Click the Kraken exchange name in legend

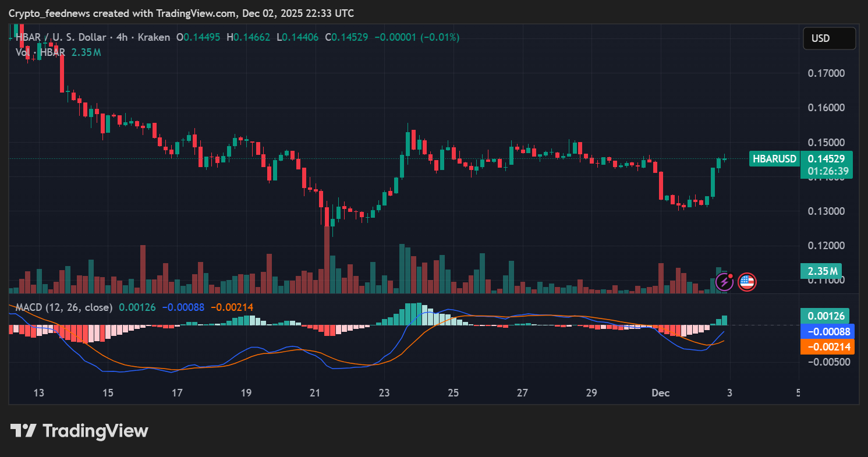(x=154, y=37)
